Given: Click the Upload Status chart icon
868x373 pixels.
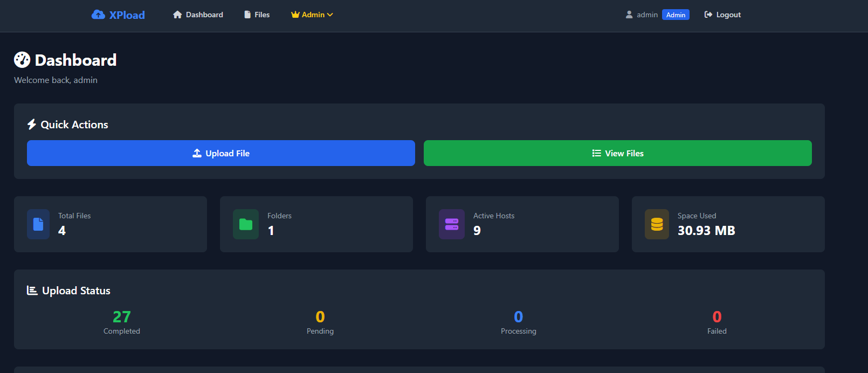Looking at the screenshot, I should 32,291.
